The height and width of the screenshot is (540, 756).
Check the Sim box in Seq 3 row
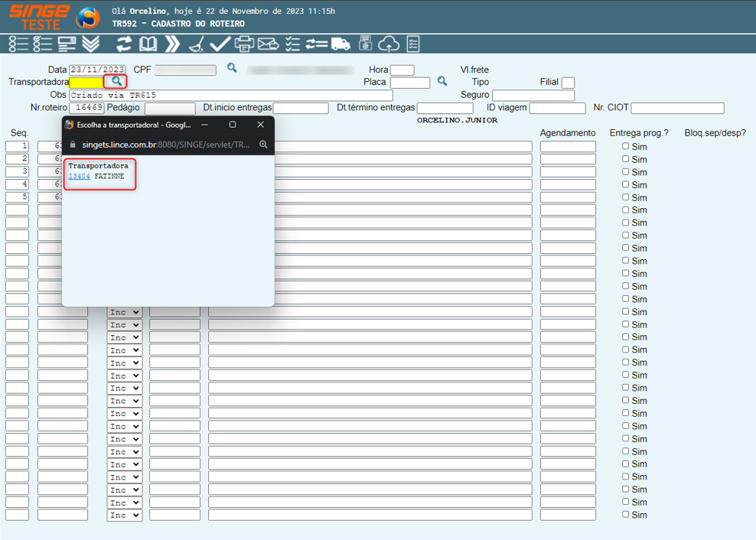[625, 171]
